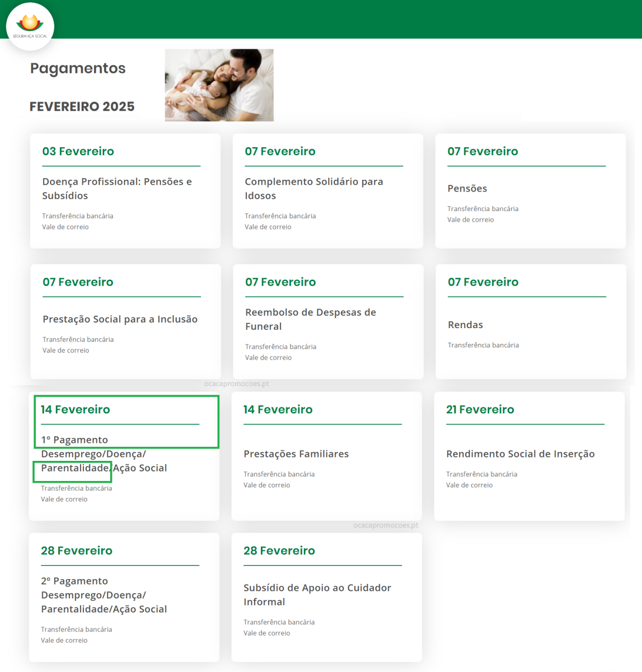Click "Subsídio de Apoio ao Cuidador Informal" title
Viewport: 642px width, 672px height.
coord(317,595)
